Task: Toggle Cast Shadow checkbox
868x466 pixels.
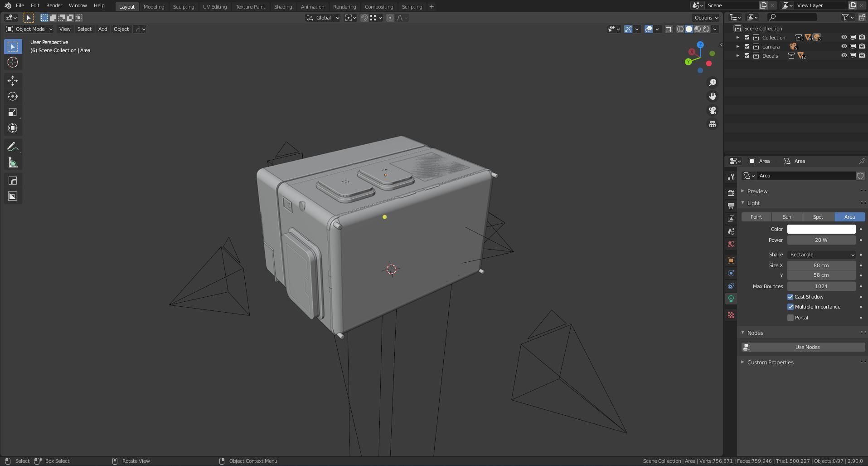Action: point(790,297)
